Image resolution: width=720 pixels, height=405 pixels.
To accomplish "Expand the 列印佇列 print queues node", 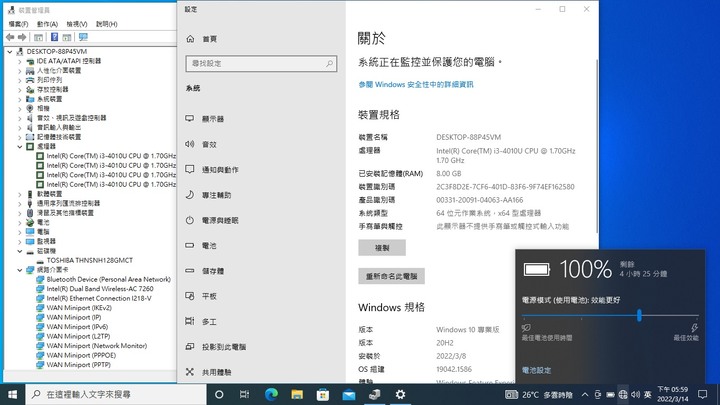I will tap(20, 80).
